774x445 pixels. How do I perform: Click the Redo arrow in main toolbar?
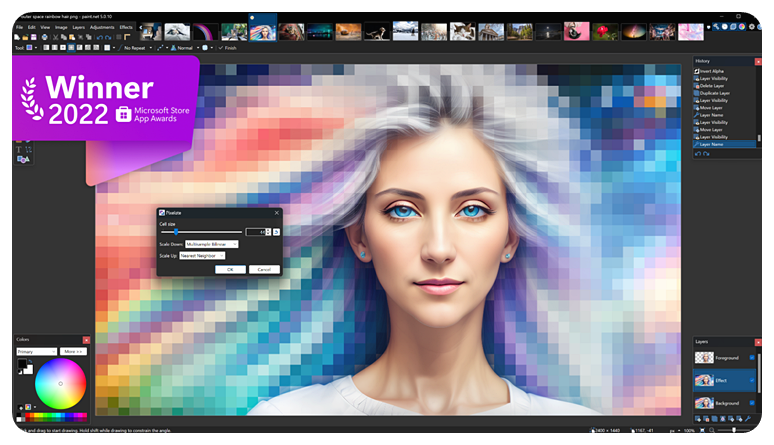pyautogui.click(x=108, y=37)
